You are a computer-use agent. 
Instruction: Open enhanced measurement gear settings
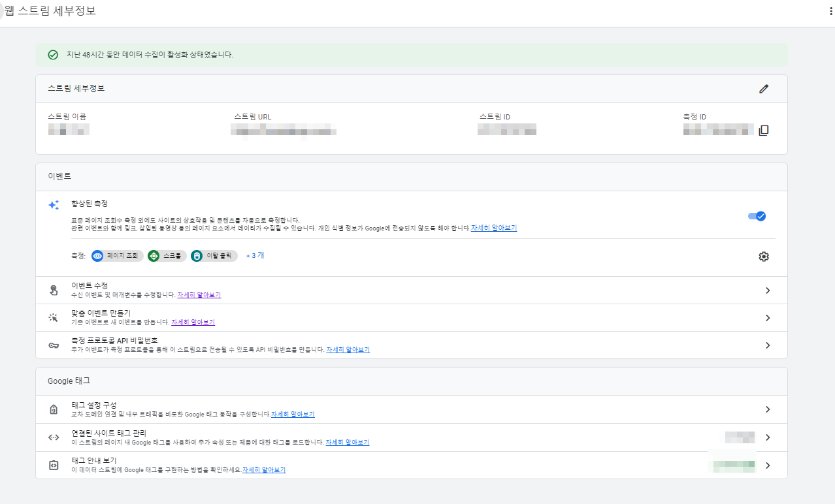point(764,257)
